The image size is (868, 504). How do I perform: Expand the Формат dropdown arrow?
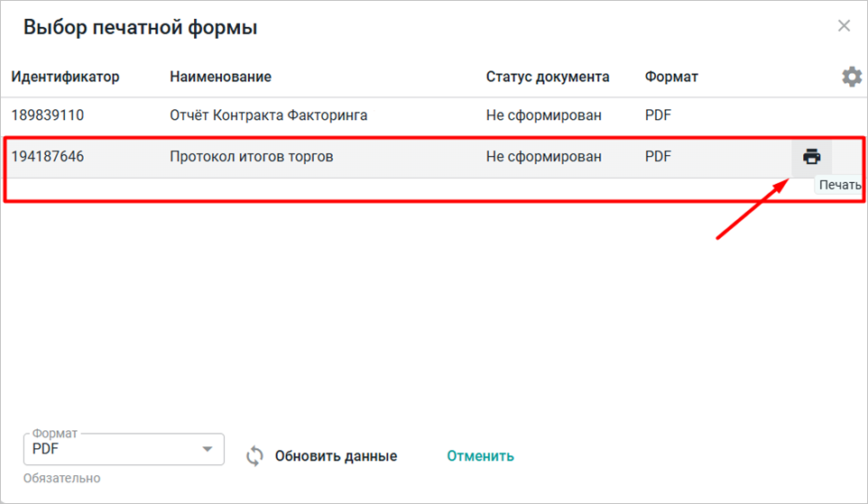[x=208, y=449]
